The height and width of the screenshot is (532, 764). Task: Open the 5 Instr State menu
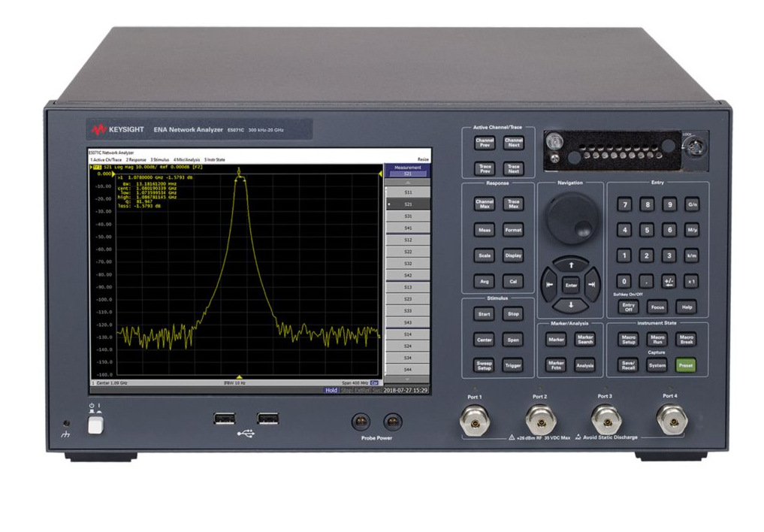tap(214, 160)
